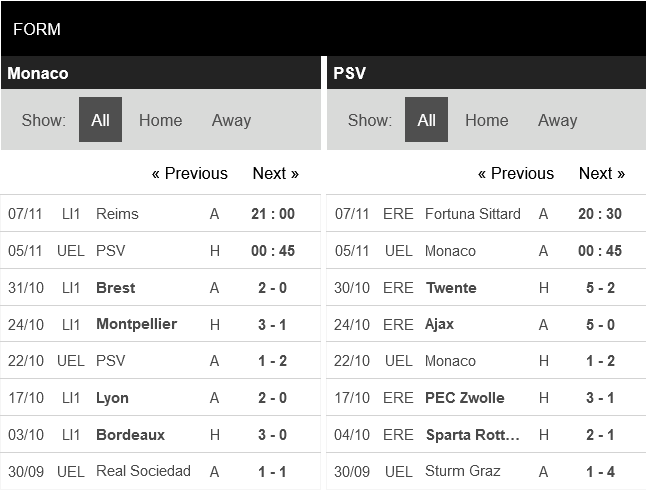Show Monaco's Away matches tab
This screenshot has height=501, width=646.
coord(231,120)
